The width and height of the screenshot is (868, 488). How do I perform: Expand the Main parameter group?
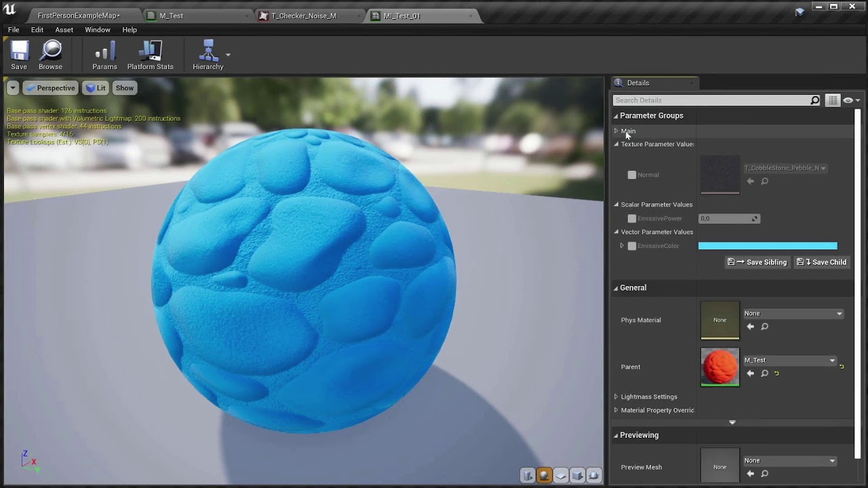click(616, 131)
